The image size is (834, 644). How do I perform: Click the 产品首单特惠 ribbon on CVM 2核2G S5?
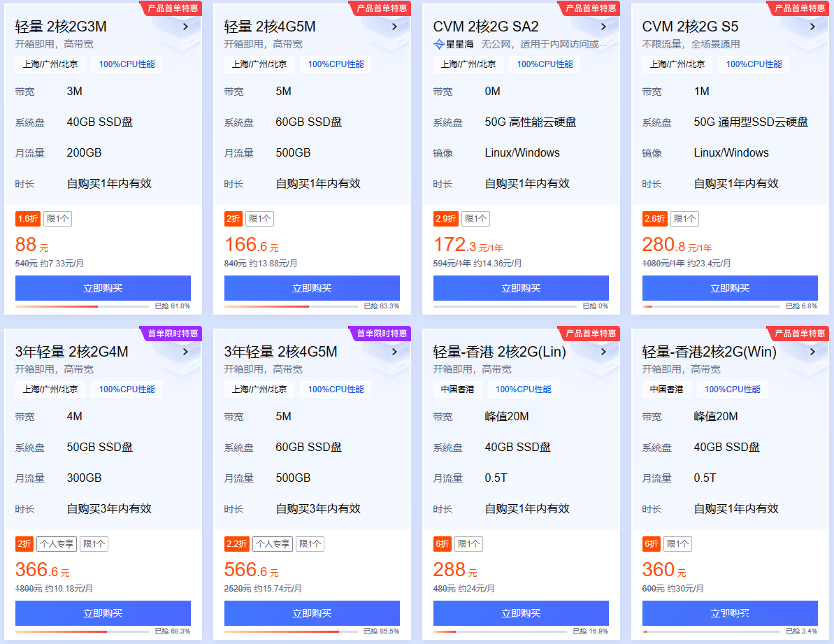point(801,8)
